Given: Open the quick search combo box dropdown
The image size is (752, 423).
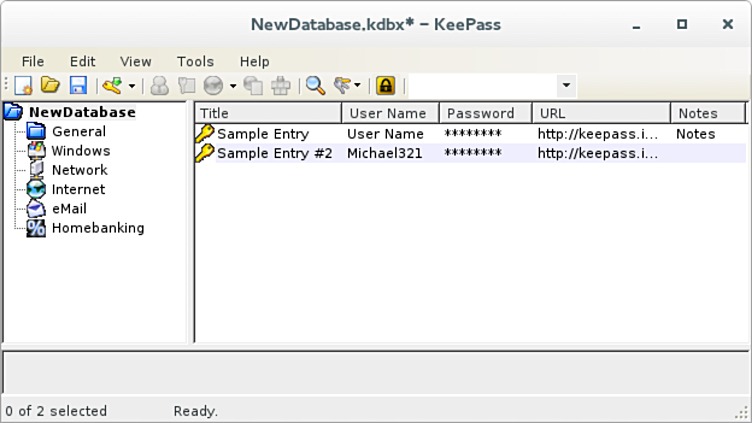Looking at the screenshot, I should pyautogui.click(x=566, y=86).
